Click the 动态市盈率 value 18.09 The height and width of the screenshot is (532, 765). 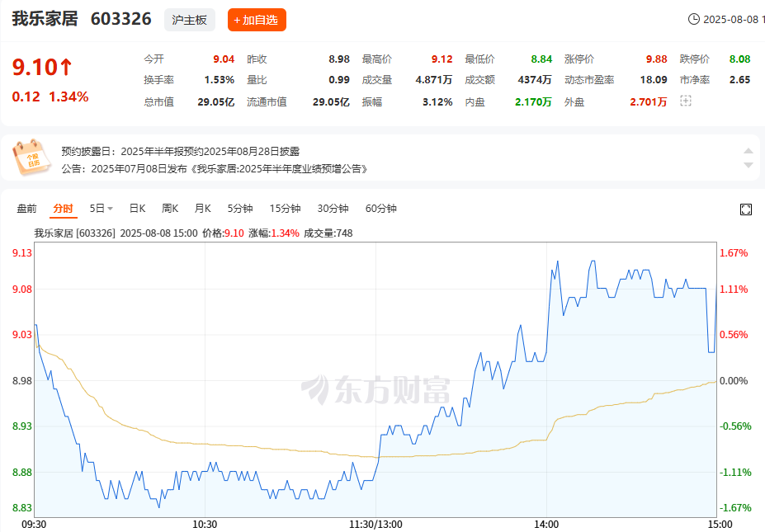[x=654, y=79]
